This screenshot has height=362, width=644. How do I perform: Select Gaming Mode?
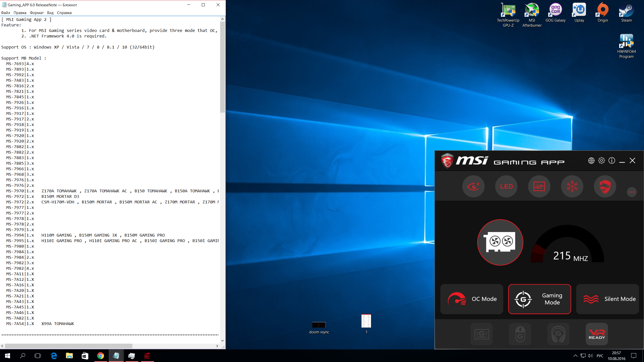[x=539, y=299]
